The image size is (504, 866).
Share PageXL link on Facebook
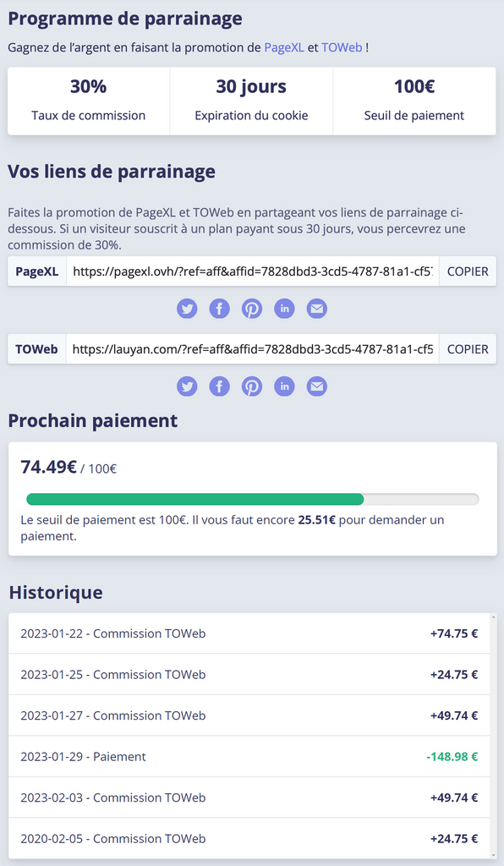pyautogui.click(x=219, y=309)
